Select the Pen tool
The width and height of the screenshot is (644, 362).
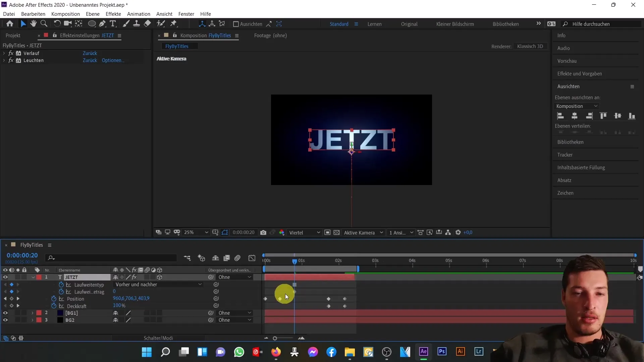click(102, 23)
